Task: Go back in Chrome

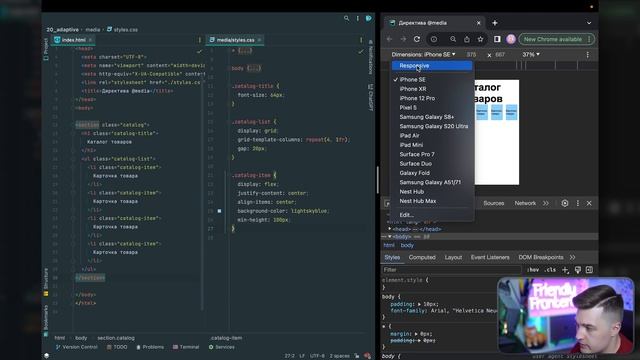Action: 389,39
